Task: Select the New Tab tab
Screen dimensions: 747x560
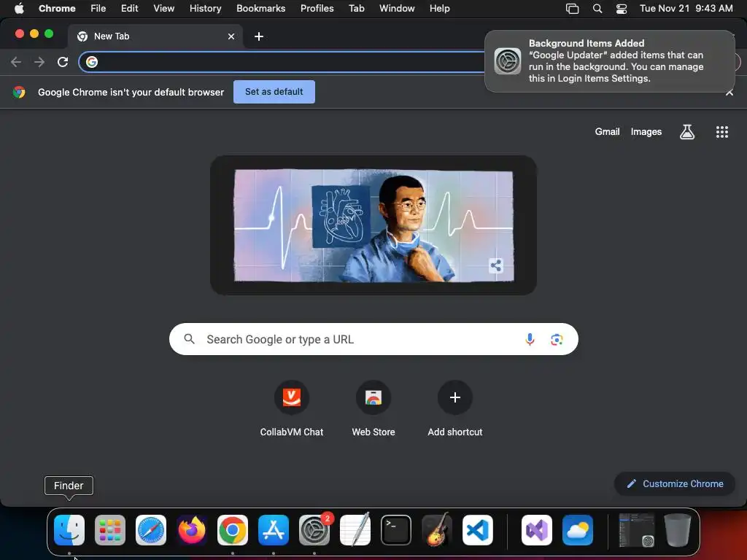Action: [155, 36]
